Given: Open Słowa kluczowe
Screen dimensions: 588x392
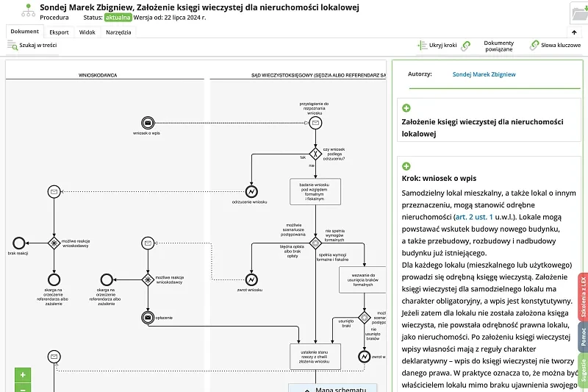Looking at the screenshot, I should pyautogui.click(x=556, y=46).
